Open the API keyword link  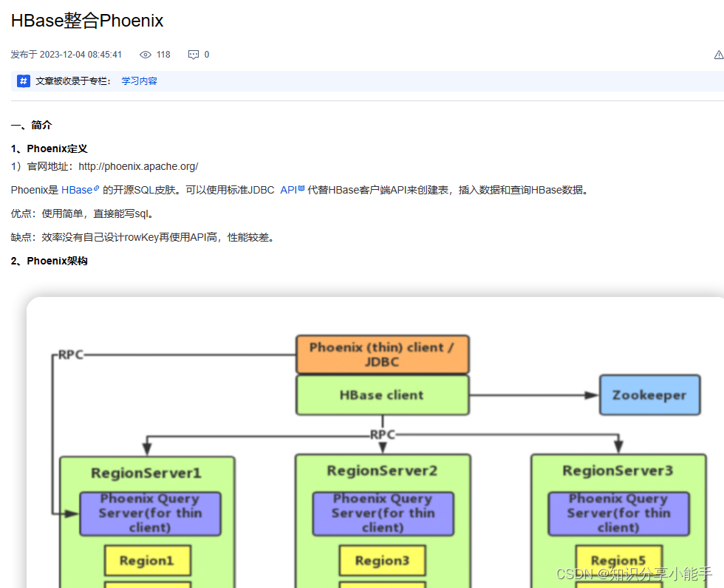tap(292, 190)
